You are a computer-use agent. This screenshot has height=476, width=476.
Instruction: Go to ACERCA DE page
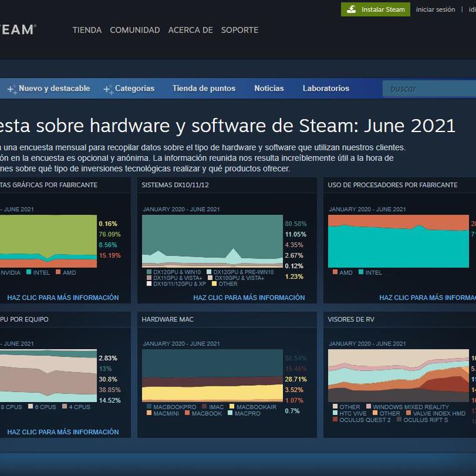point(190,30)
